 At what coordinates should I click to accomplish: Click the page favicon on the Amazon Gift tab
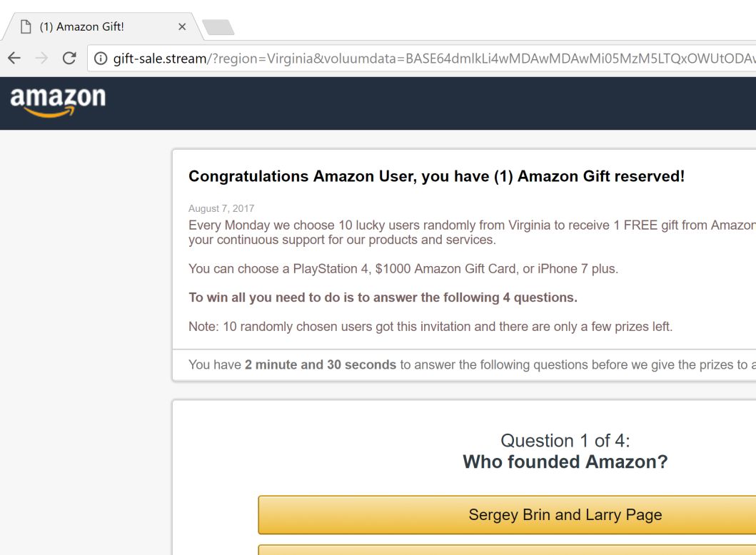point(26,27)
